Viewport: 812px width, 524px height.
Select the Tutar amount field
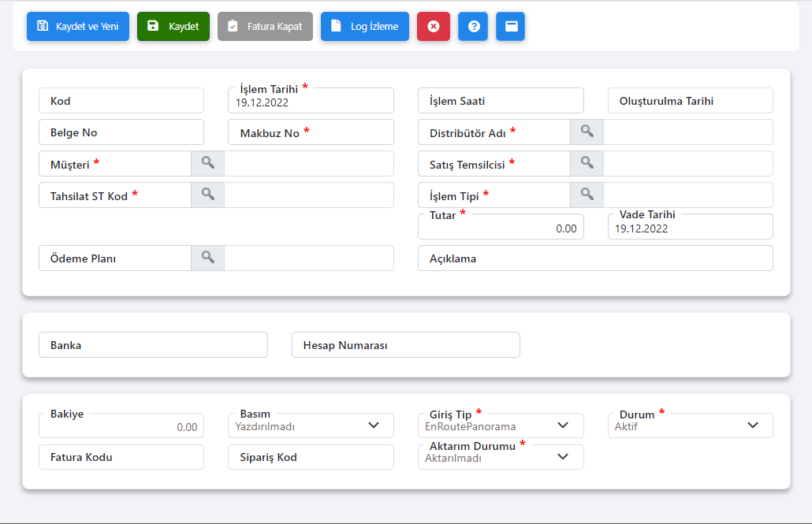(x=501, y=229)
